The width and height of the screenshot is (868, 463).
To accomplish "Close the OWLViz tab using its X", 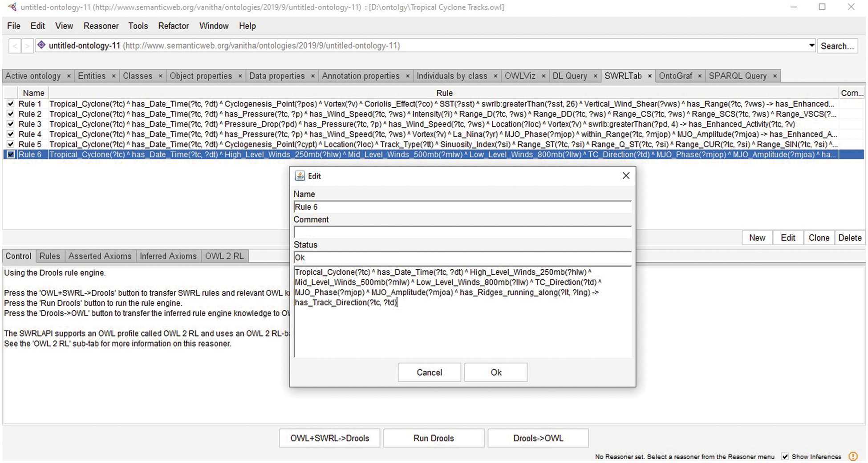I will 543,76.
